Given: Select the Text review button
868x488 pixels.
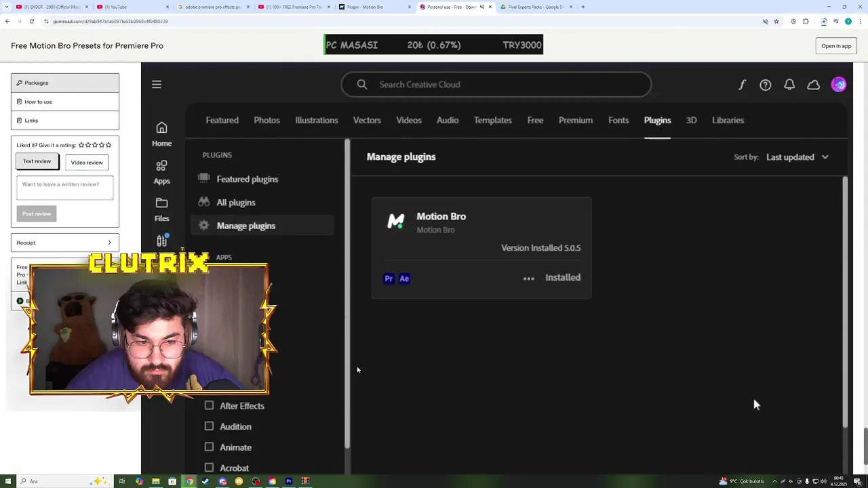Looking at the screenshot, I should [x=37, y=161].
